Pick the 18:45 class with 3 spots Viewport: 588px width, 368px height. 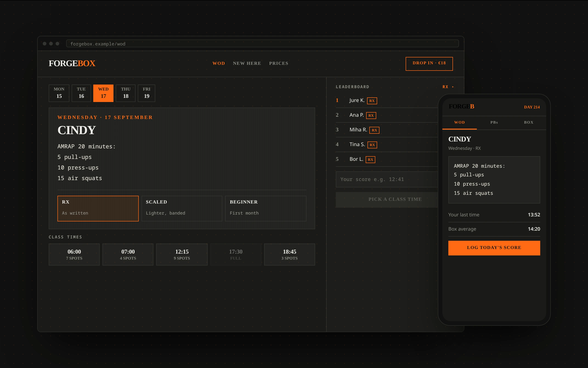[289, 254]
